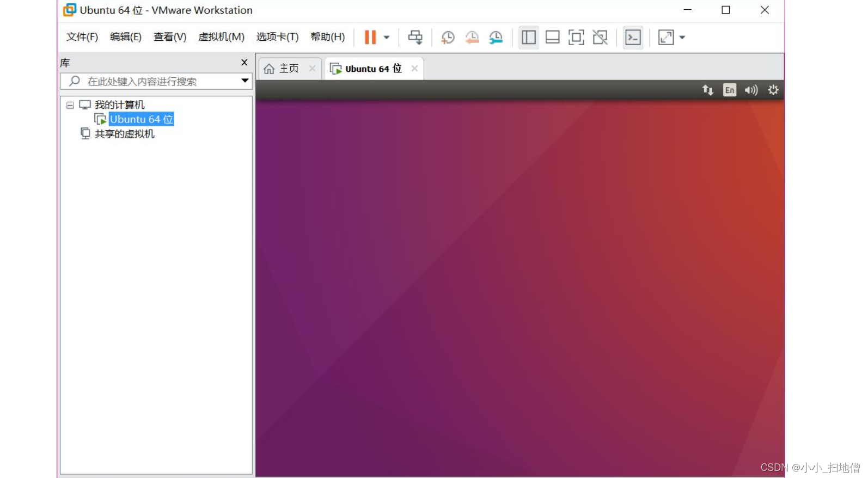
Task: Close the Ubuntu 64 位 tab
Action: click(414, 68)
